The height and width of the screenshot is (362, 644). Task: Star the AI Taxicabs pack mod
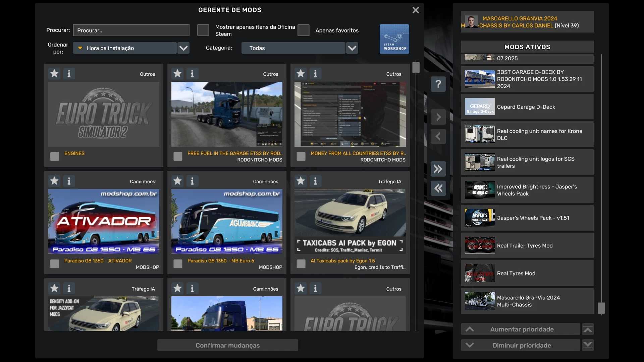click(301, 181)
